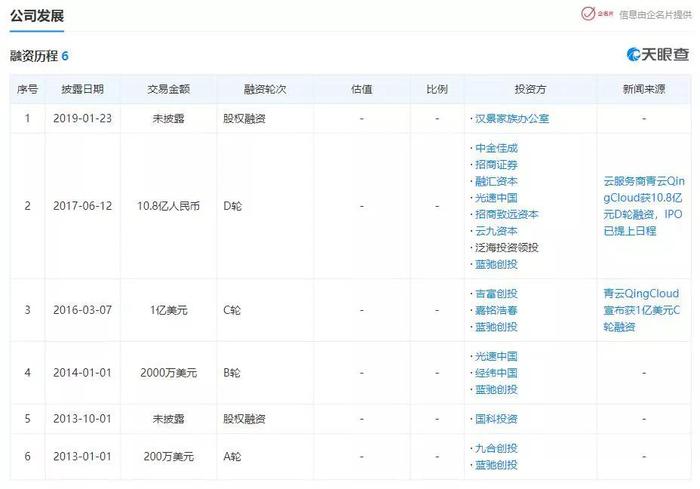Screen dimensions: 700x489
Task: Open investor 九合创投
Action: pos(496,448)
